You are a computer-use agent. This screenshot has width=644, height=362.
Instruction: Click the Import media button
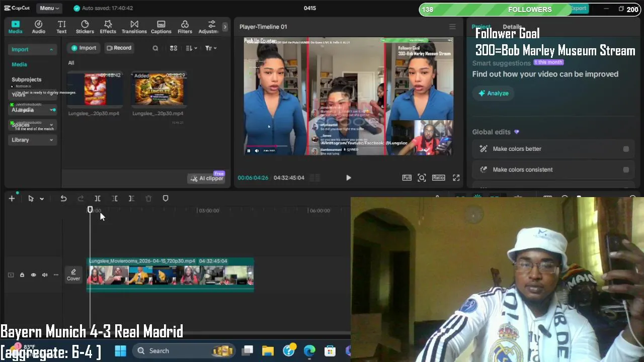[x=84, y=48]
